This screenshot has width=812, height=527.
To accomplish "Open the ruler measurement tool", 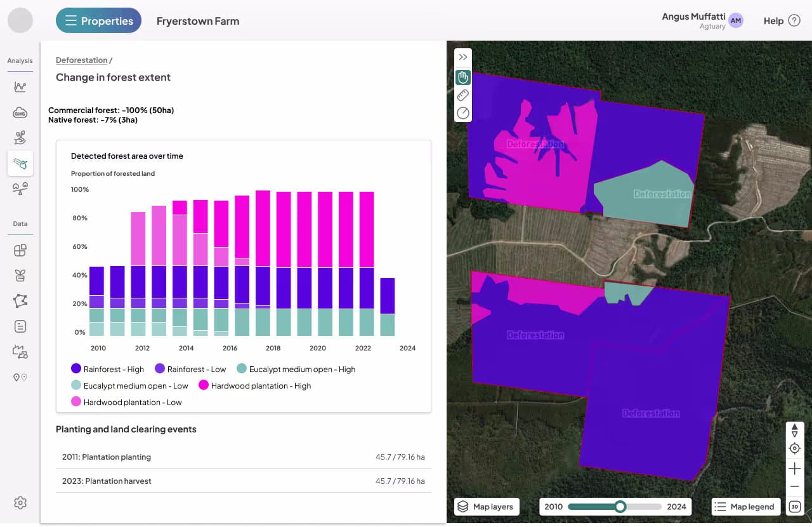I will click(x=462, y=95).
